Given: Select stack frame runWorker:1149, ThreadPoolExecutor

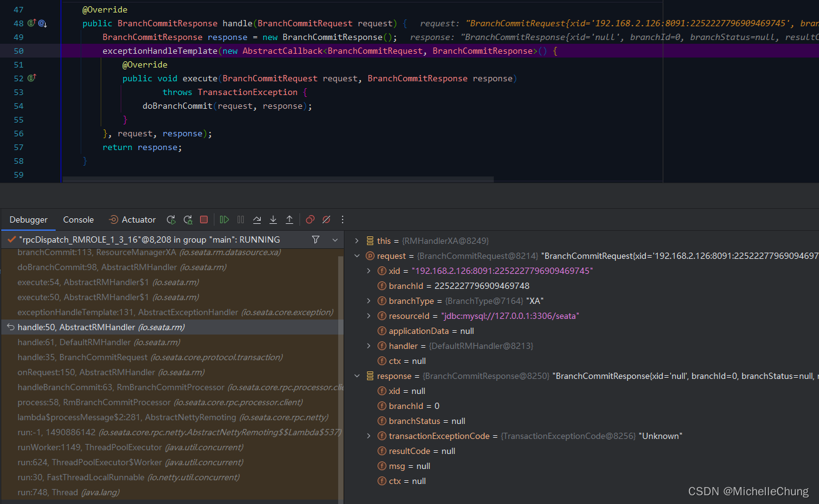Looking at the screenshot, I should coord(169,447).
